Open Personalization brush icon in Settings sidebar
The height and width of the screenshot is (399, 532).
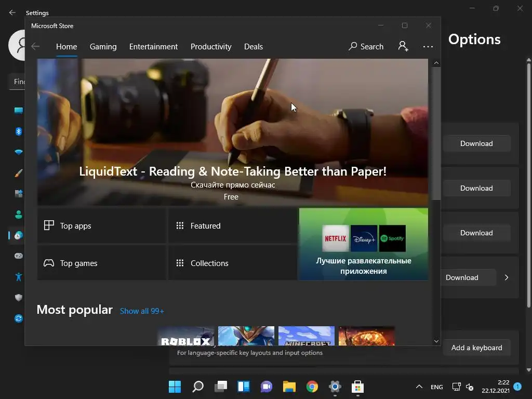[19, 173]
